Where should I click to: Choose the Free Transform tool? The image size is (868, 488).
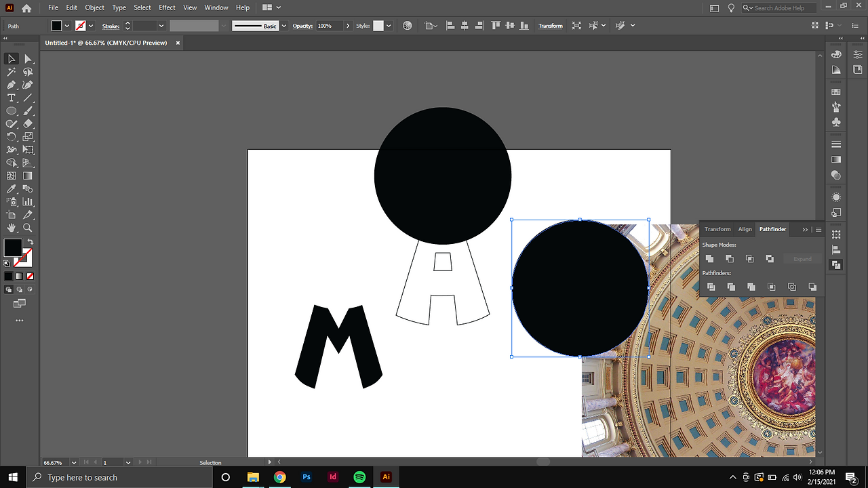[x=28, y=150]
